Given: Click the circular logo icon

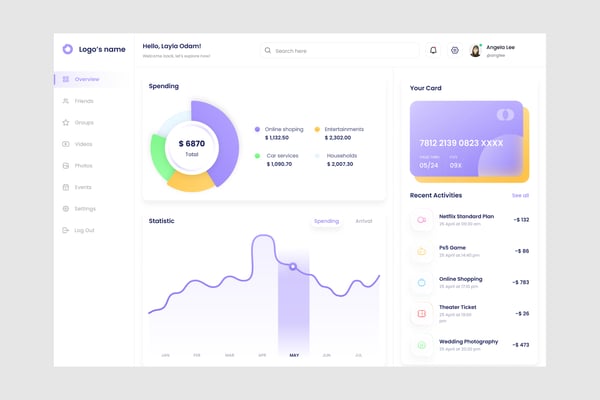Looking at the screenshot, I should click(68, 49).
